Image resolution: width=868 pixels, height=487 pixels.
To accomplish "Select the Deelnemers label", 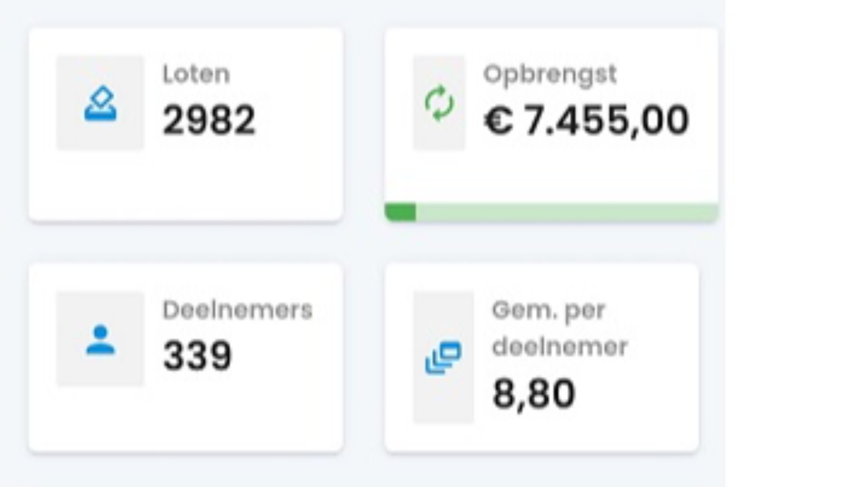I will (x=237, y=310).
